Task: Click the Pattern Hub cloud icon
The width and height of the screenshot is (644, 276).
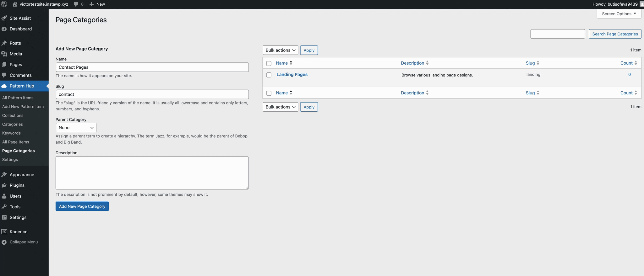Action: pyautogui.click(x=4, y=86)
